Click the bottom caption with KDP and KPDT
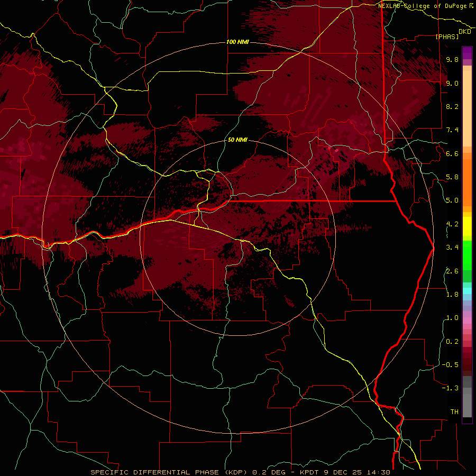This screenshot has width=476, height=476. click(240, 472)
